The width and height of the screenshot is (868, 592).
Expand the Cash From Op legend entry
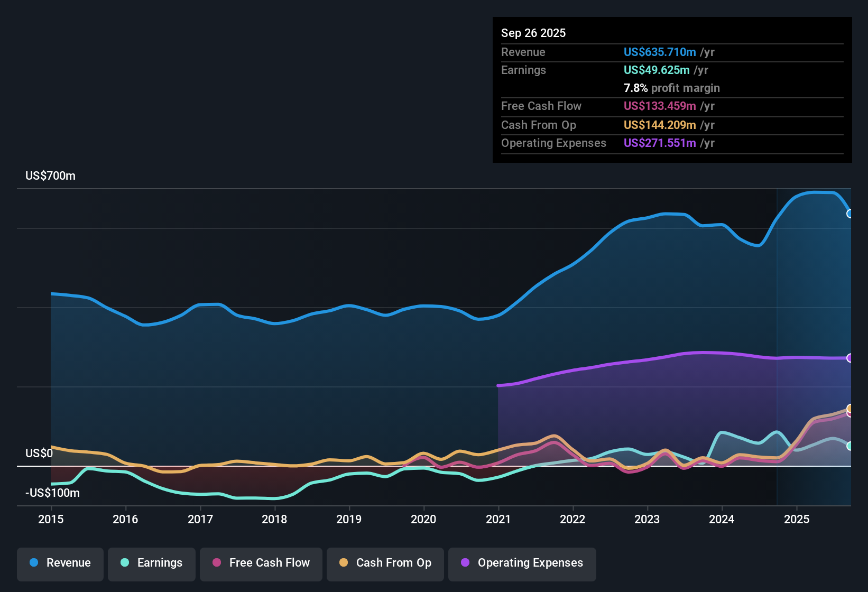[385, 563]
